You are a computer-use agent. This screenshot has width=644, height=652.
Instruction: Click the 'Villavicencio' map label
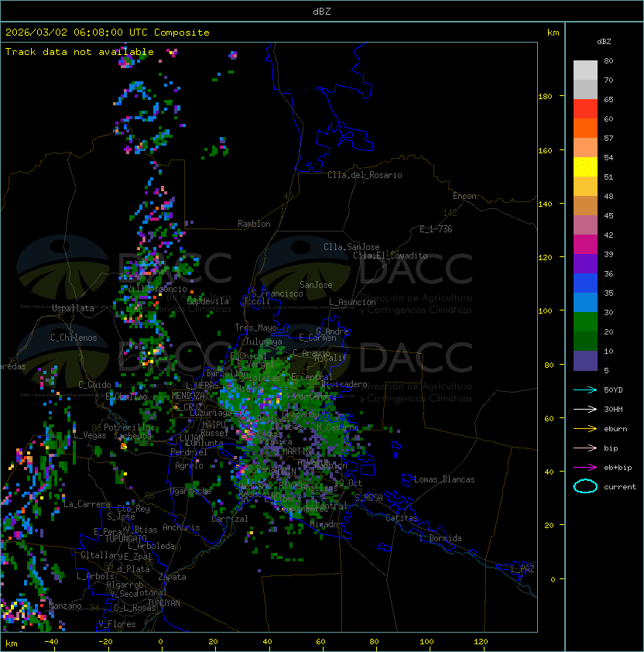click(156, 289)
